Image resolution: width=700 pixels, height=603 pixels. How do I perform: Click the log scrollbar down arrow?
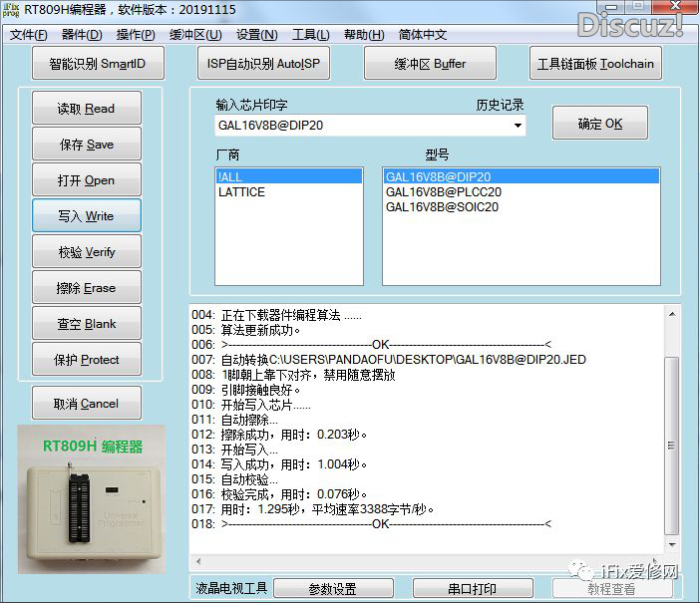tap(672, 544)
